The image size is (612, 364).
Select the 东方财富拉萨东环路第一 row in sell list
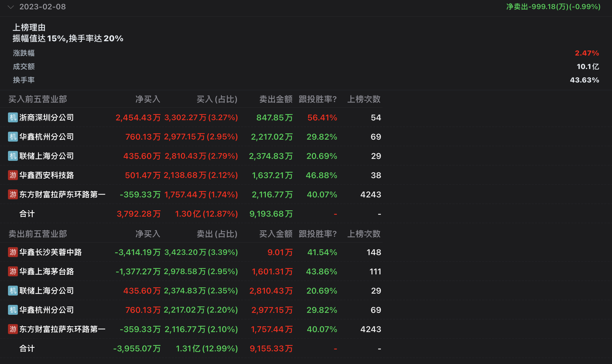62,329
